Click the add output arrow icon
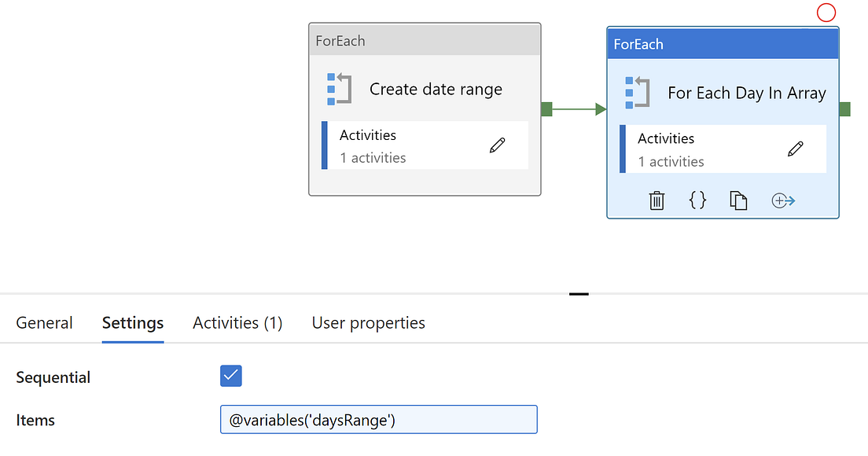The width and height of the screenshot is (868, 456). [x=783, y=200]
